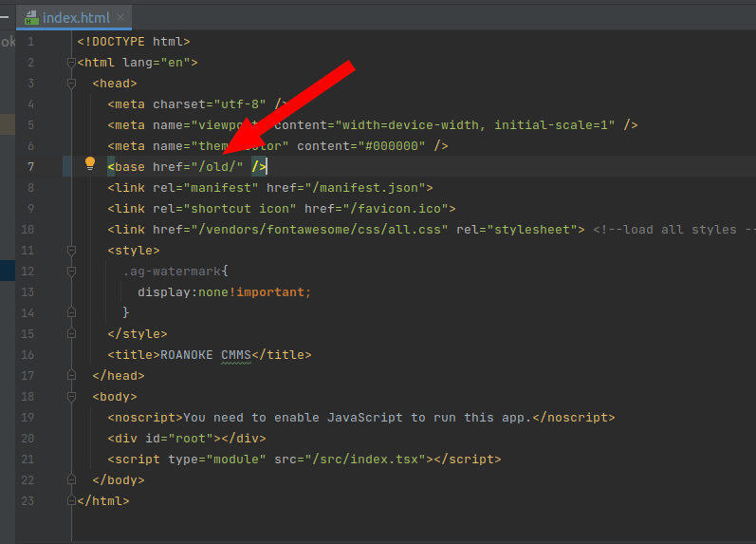
Task: Click fold end marker at closing style line 15
Action: click(x=71, y=333)
